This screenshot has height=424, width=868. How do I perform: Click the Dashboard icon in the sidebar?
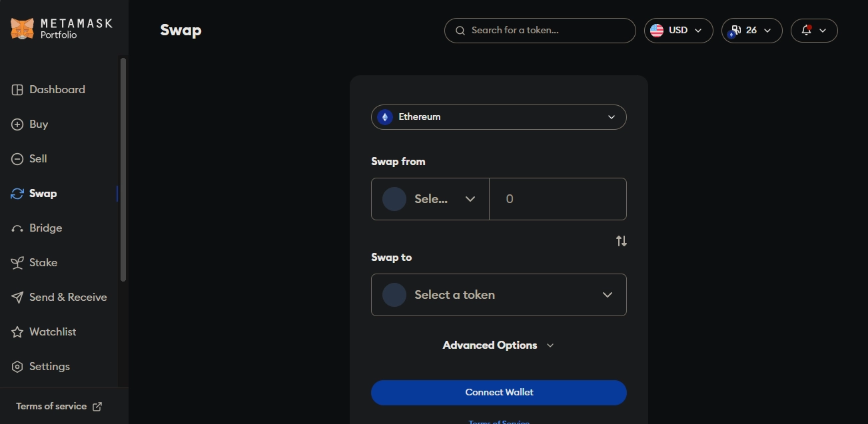17,90
